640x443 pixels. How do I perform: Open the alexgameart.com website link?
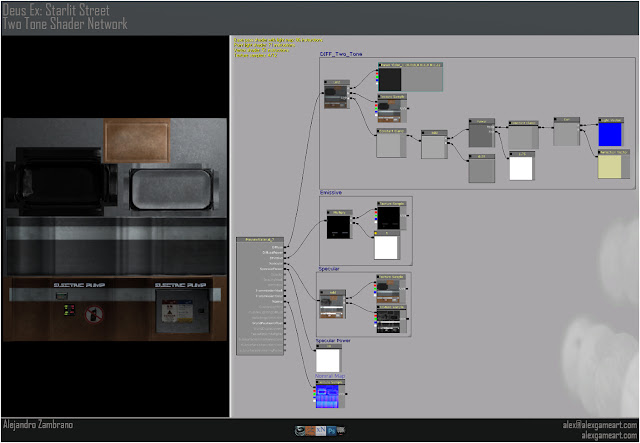[x=609, y=435]
